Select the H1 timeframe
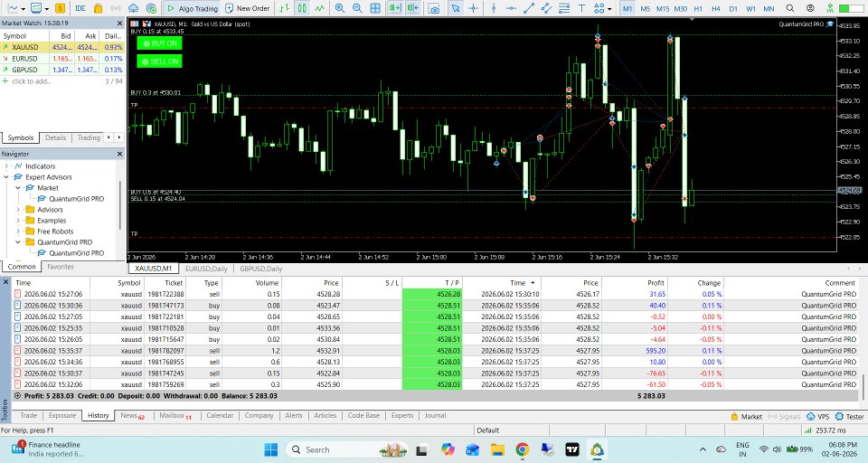Screen dimensions: 868x463 pos(698,8)
